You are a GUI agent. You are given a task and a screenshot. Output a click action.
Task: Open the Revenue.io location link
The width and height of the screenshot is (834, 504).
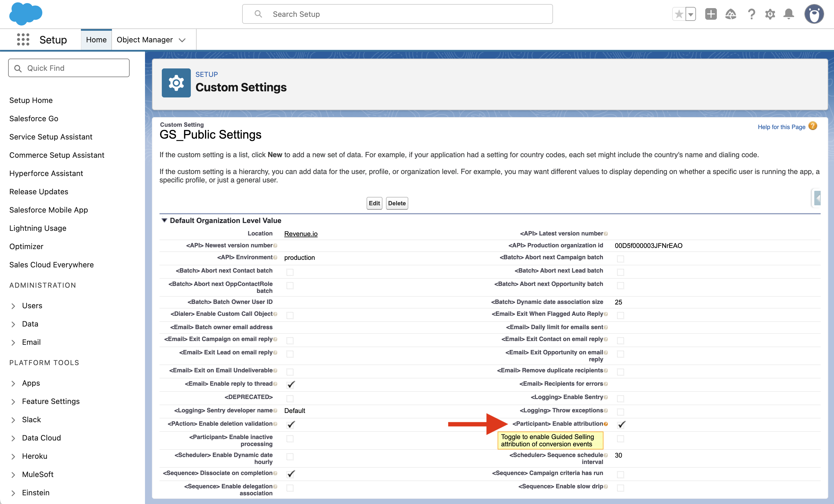[x=300, y=233]
